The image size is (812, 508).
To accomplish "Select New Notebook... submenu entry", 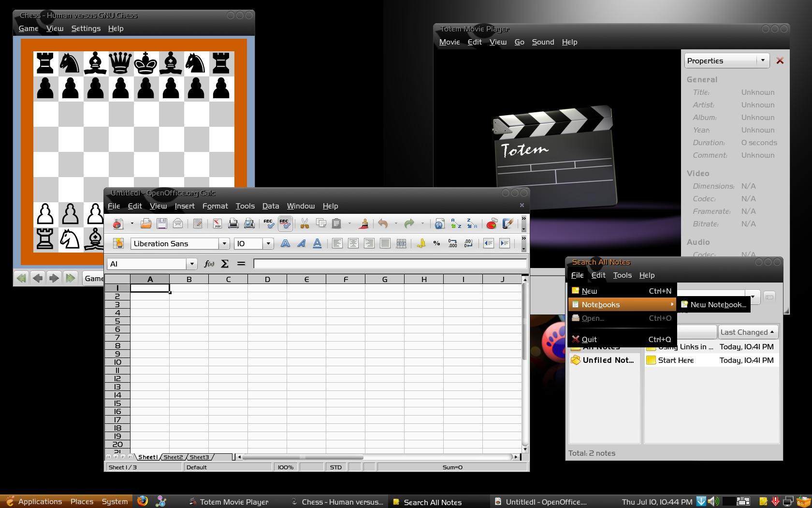I will pyautogui.click(x=713, y=304).
